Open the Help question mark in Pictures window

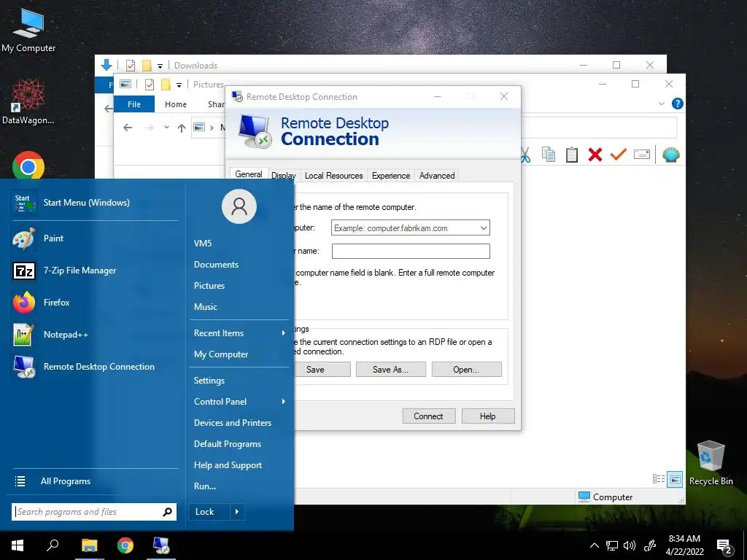pos(677,104)
